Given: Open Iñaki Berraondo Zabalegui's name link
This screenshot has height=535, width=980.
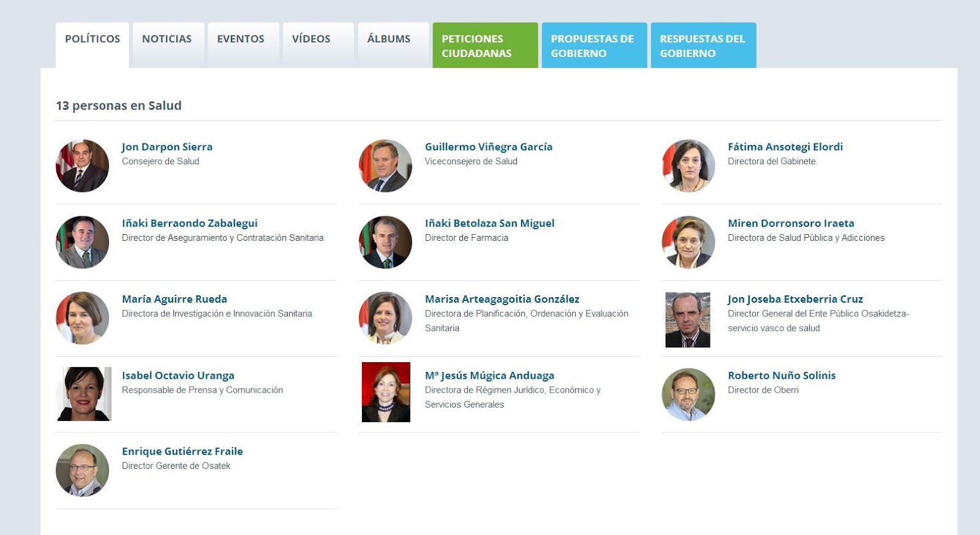Looking at the screenshot, I should (189, 224).
